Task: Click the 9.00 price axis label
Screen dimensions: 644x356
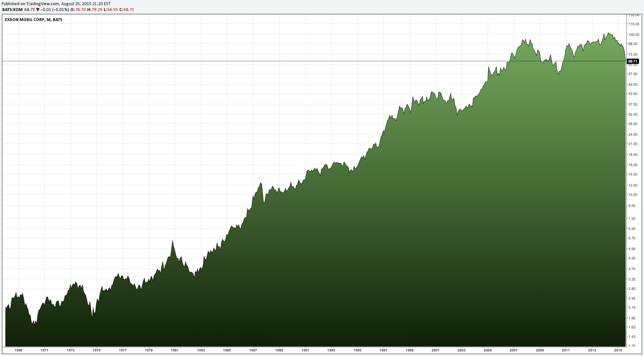Action: (632, 206)
